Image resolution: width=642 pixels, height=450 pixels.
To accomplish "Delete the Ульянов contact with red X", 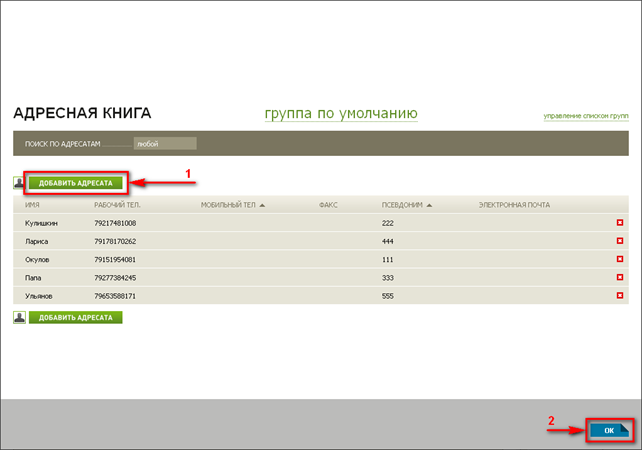I will tap(620, 296).
